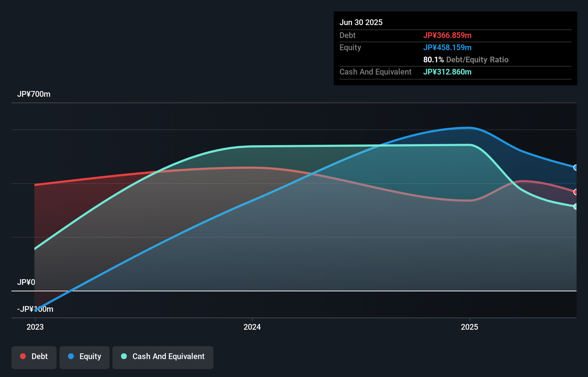The height and width of the screenshot is (377, 588).
Task: Click the peak of the blue Equity curve
Action: pyautogui.click(x=467, y=128)
